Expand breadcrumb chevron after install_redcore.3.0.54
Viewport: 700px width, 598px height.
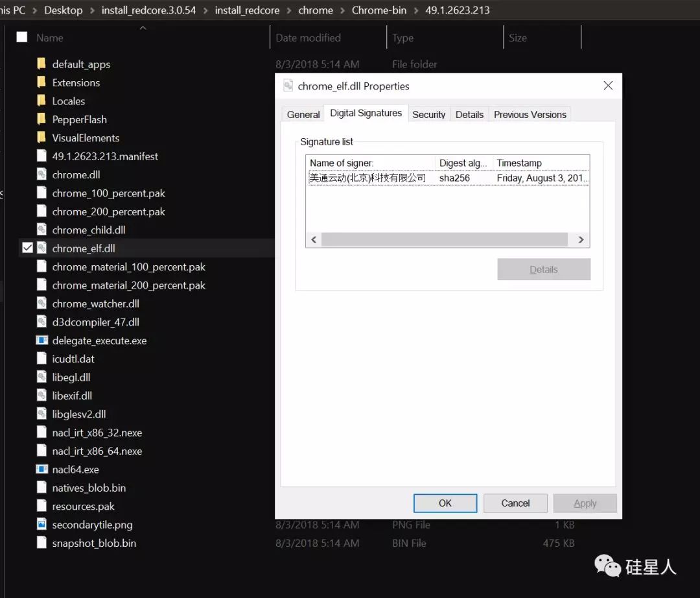(x=205, y=10)
